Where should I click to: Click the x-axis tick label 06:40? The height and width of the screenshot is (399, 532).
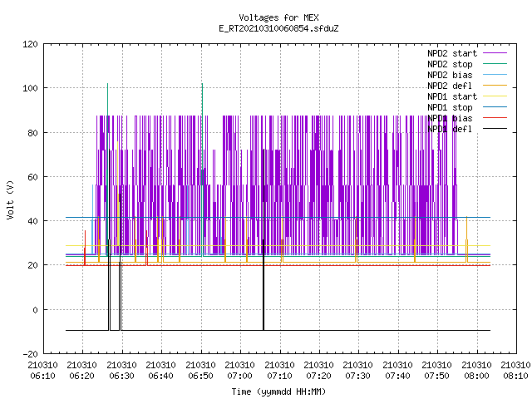click(x=160, y=376)
